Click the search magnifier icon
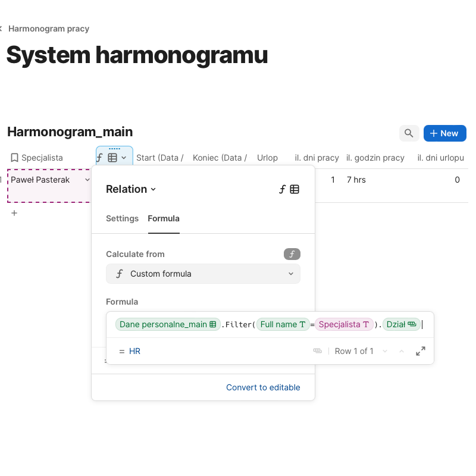The width and height of the screenshot is (476, 476). 409,133
